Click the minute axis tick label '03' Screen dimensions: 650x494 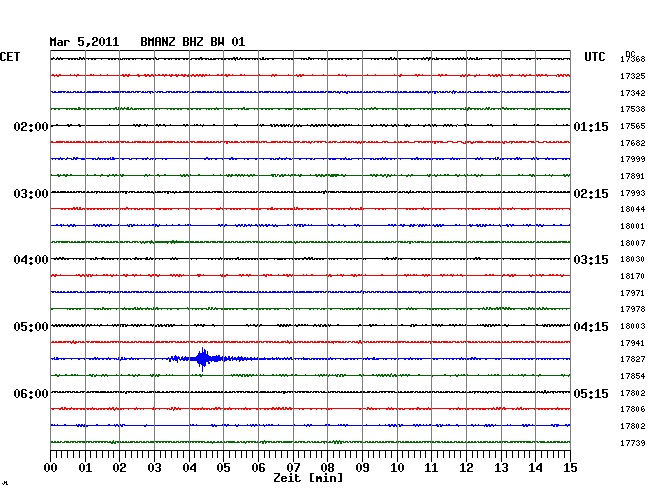click(x=154, y=468)
